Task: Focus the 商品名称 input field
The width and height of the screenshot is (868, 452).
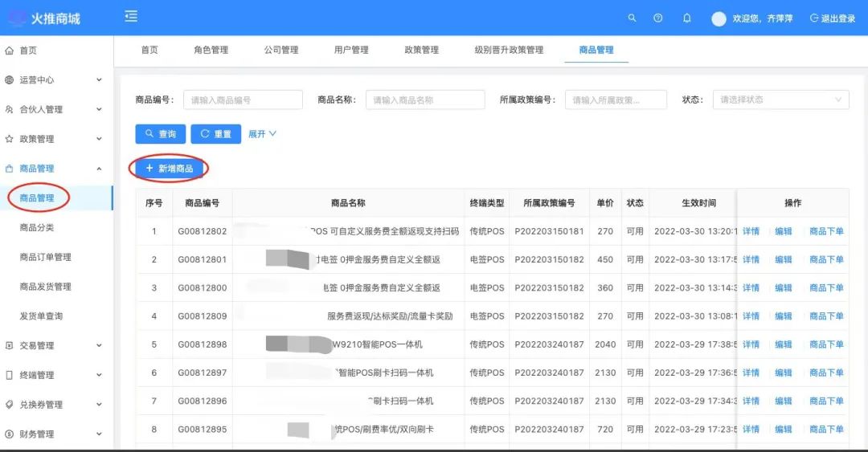Action: pos(425,100)
